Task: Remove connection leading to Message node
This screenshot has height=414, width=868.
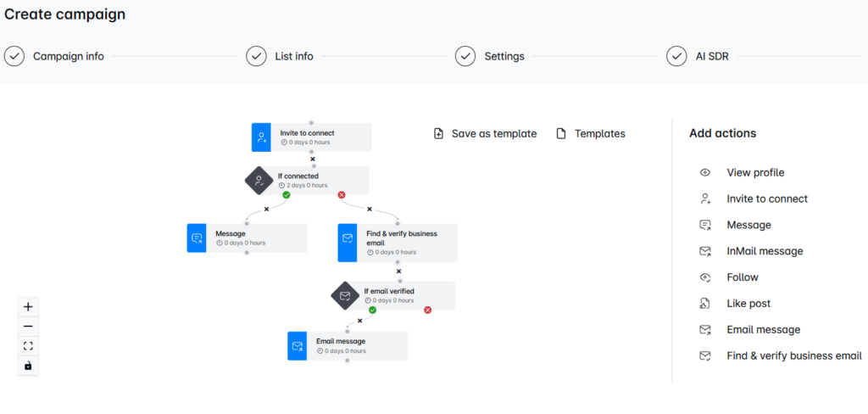Action: [266, 209]
